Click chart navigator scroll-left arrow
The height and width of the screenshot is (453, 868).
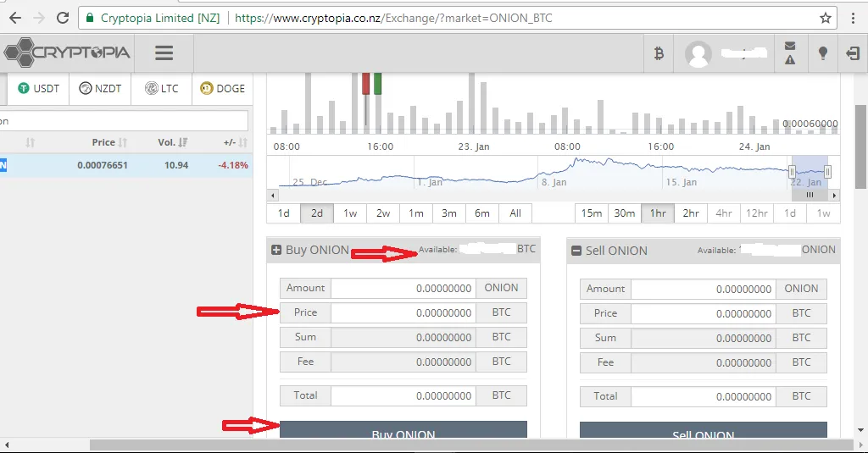click(x=272, y=196)
